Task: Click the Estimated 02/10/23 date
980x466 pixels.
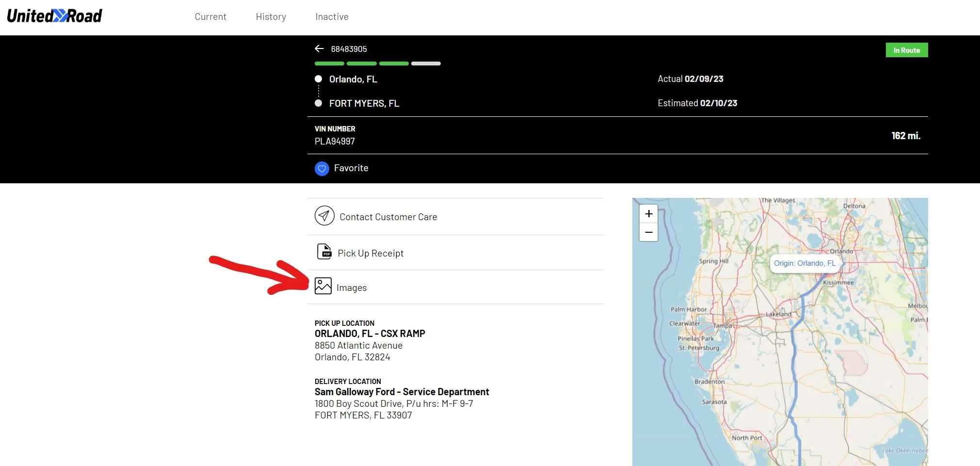Action: [697, 103]
